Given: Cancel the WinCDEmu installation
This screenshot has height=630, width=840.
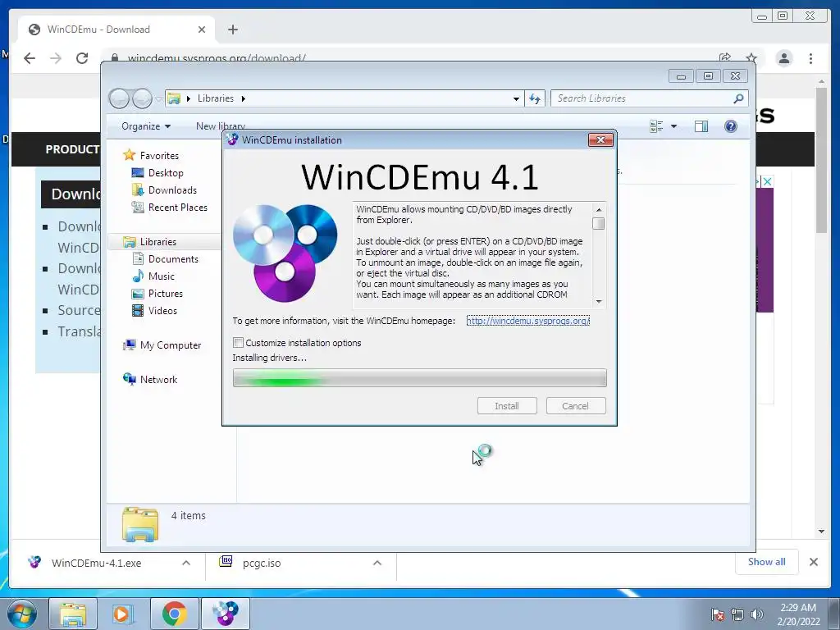Looking at the screenshot, I should (x=576, y=406).
